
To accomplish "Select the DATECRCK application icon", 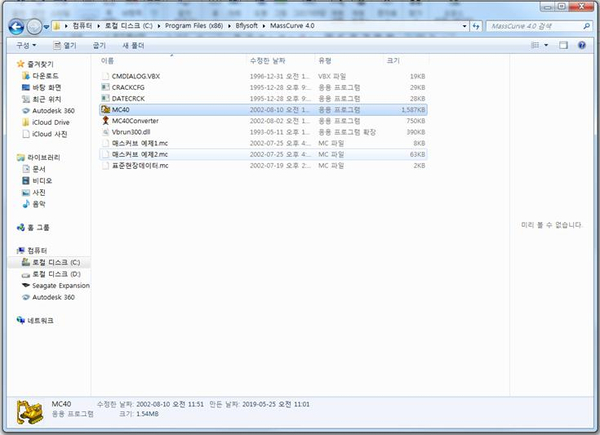I will [106, 98].
